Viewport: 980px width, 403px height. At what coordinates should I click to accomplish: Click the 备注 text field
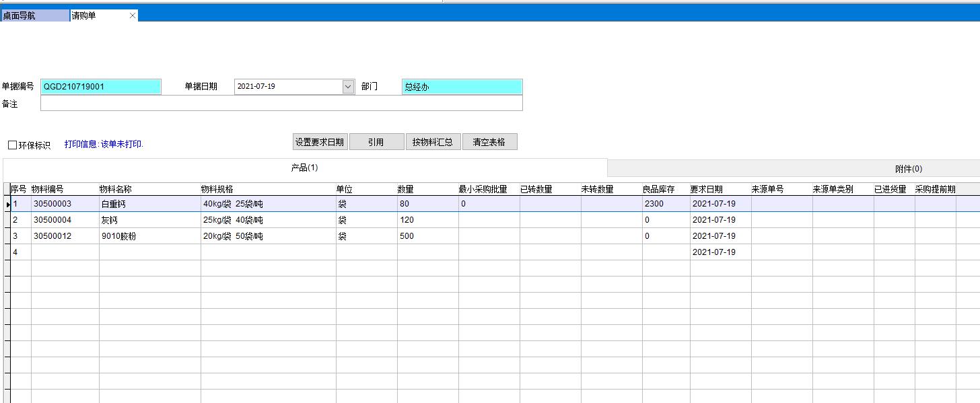click(281, 104)
